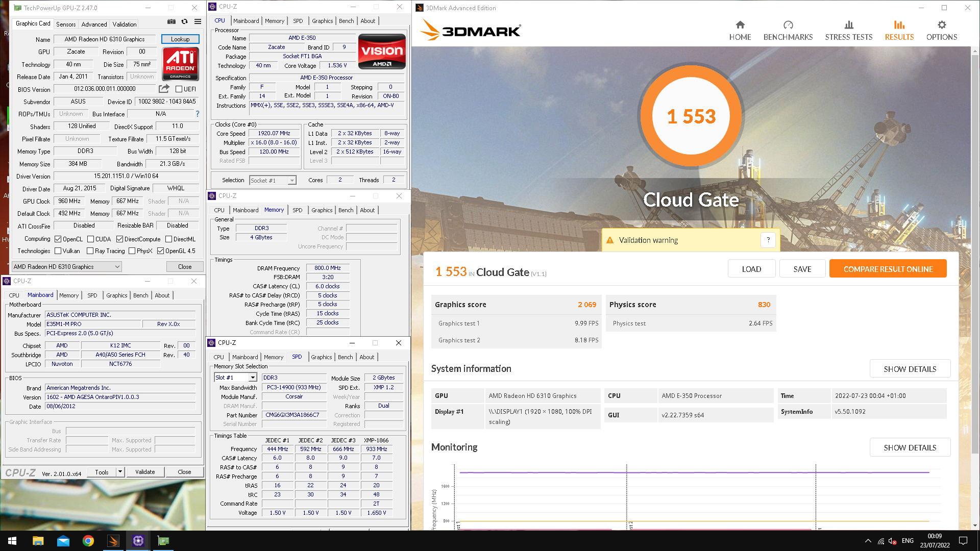Click the CPU-Z taskbar icon
The height and width of the screenshot is (551, 980).
138,541
